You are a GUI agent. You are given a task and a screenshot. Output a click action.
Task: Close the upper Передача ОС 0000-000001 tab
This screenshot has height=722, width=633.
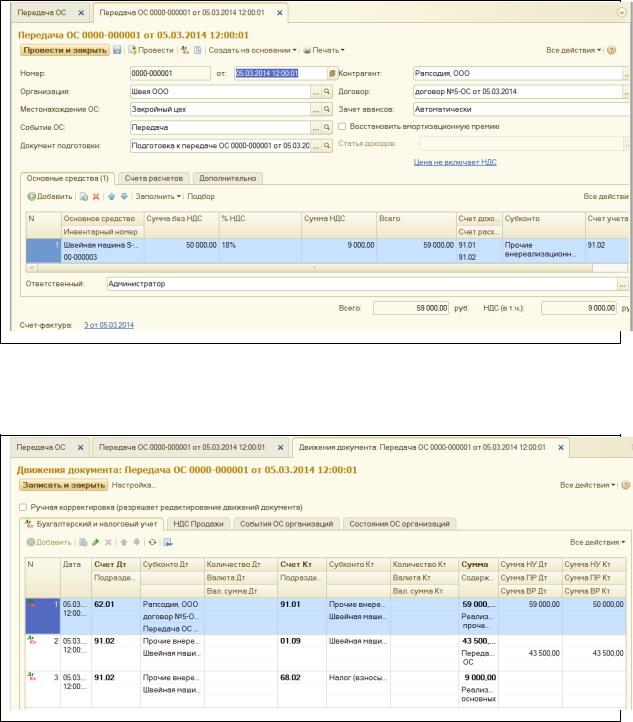tap(279, 13)
